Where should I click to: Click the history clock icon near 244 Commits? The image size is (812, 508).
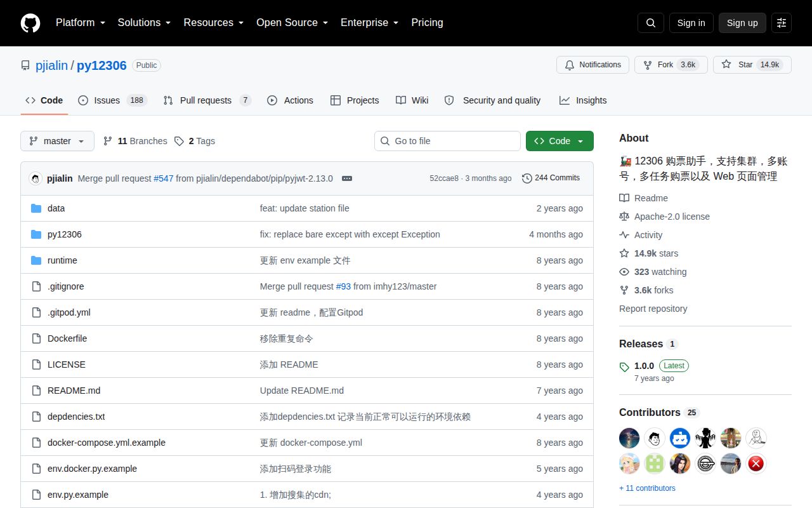click(527, 178)
